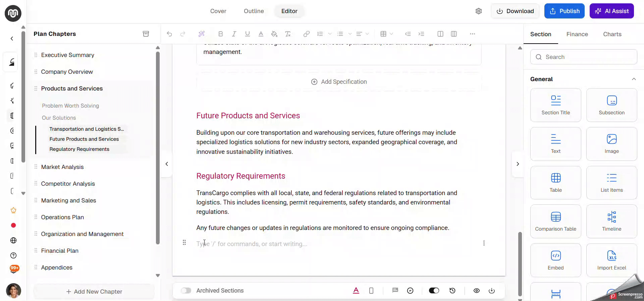Insert a Comparison Table block
This screenshot has height=301, width=644.
[556, 221]
